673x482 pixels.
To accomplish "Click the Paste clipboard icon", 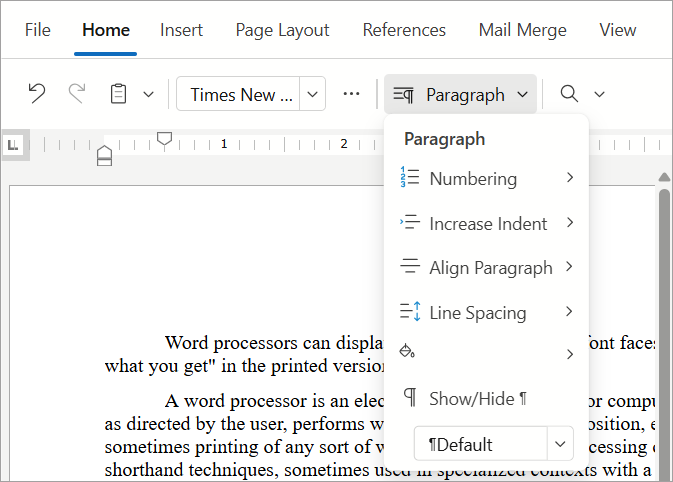I will (119, 94).
